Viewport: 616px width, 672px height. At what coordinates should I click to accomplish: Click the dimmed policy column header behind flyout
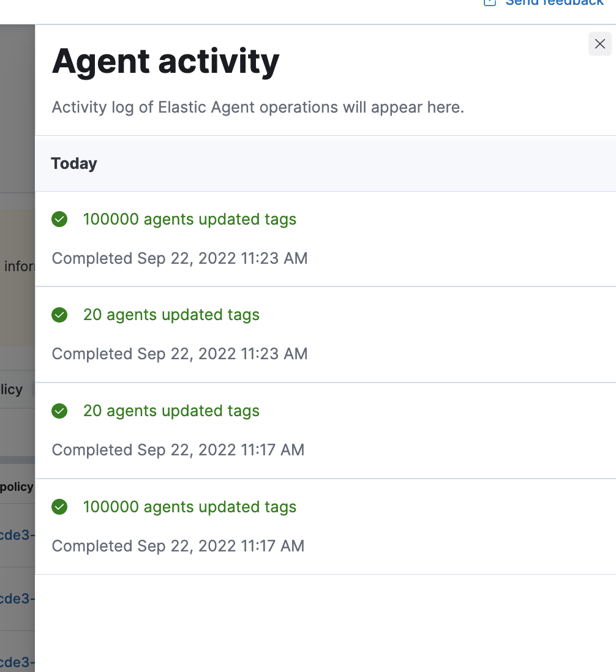pyautogui.click(x=17, y=487)
